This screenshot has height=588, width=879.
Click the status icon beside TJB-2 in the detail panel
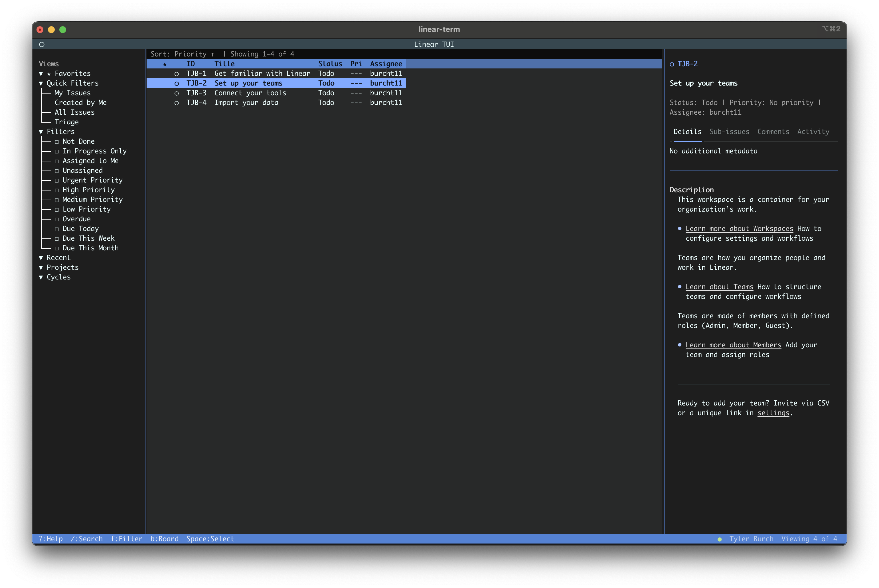[x=672, y=64]
